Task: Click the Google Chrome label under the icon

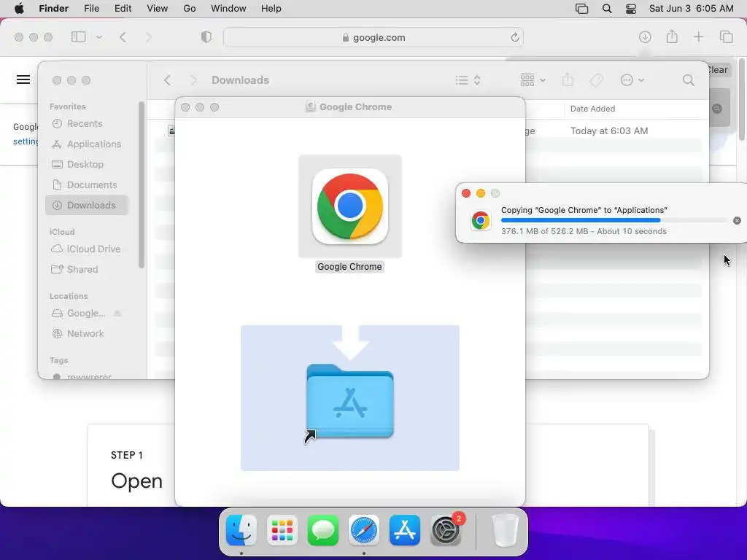Action: click(349, 267)
